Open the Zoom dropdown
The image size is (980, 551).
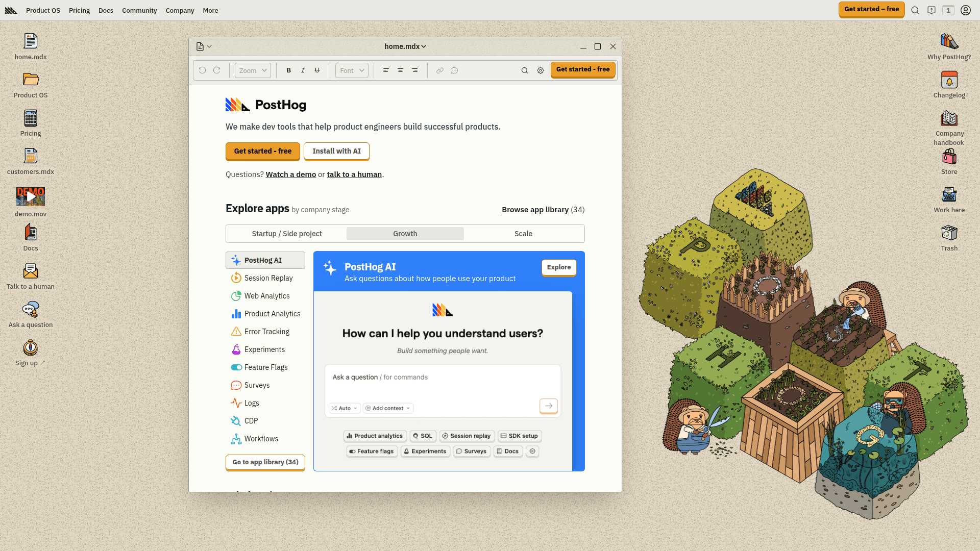pos(253,70)
